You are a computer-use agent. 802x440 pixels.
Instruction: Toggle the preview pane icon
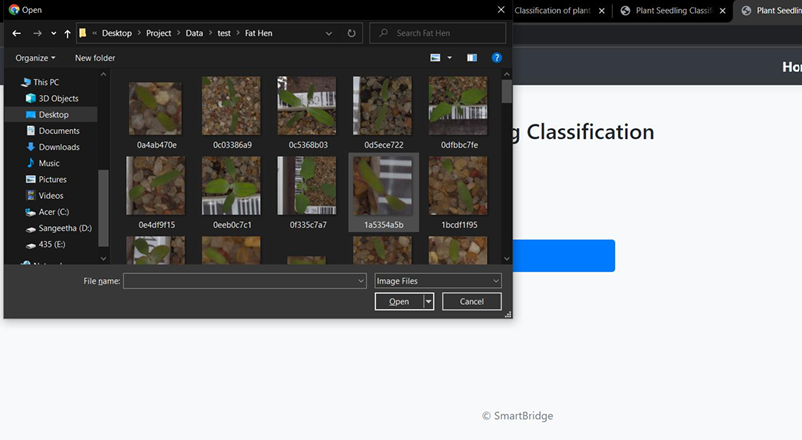tap(471, 58)
